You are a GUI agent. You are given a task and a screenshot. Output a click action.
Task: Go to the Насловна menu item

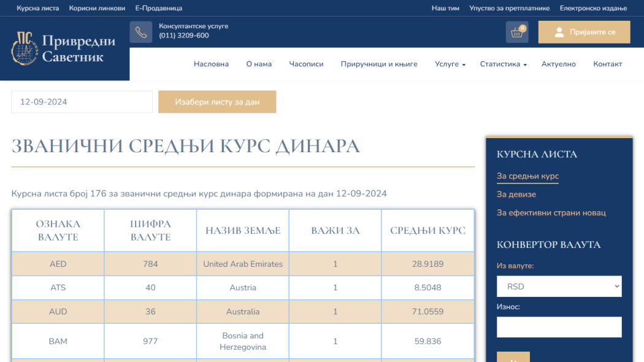[211, 64]
